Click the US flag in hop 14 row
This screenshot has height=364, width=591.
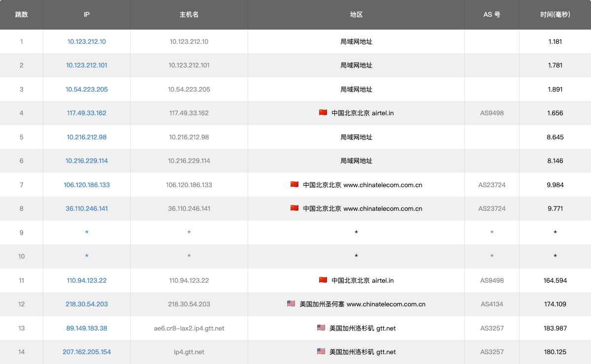click(x=321, y=352)
